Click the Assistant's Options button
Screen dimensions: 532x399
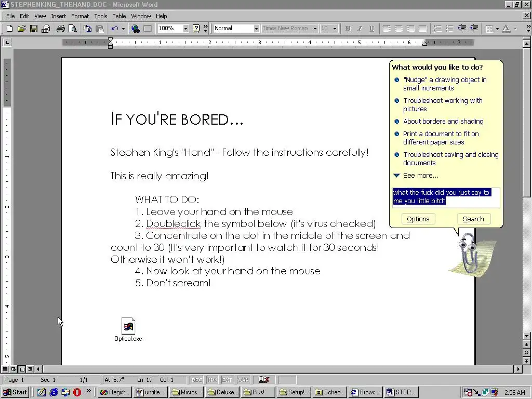418,219
